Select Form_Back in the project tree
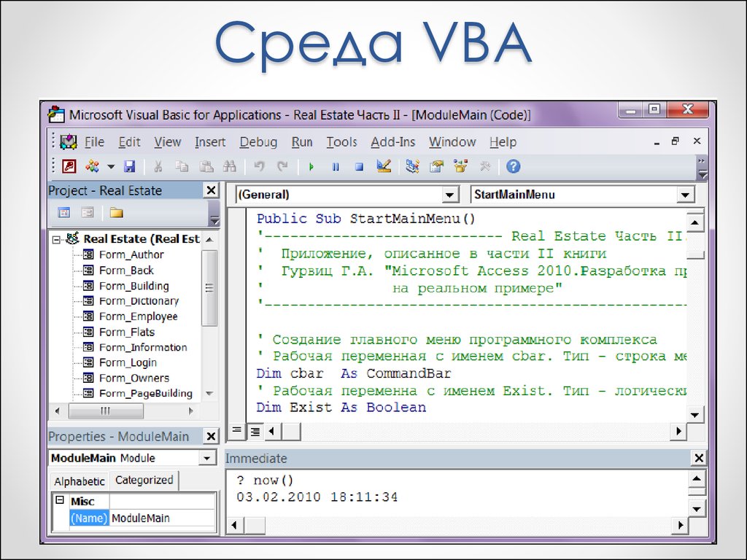 (126, 271)
